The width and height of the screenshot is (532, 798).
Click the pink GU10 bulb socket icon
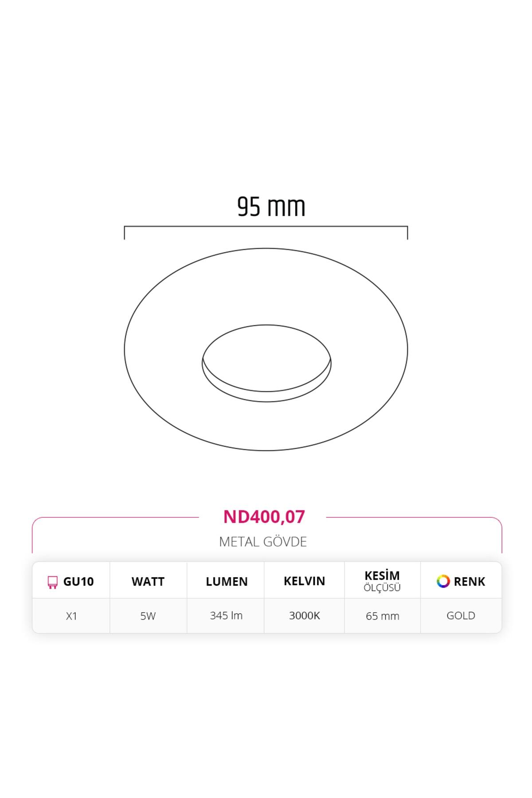coord(52,582)
